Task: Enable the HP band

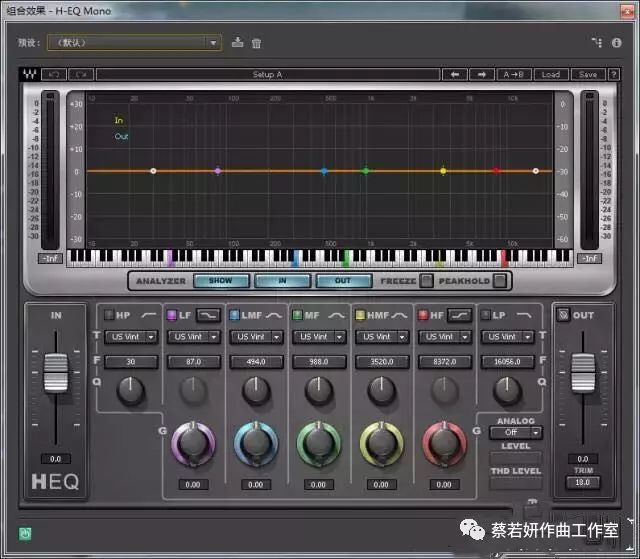Action: [109, 315]
